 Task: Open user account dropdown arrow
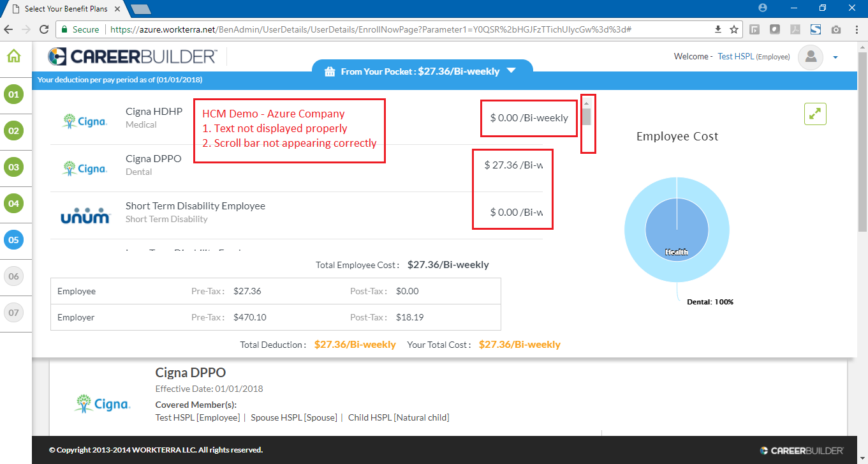(x=835, y=57)
